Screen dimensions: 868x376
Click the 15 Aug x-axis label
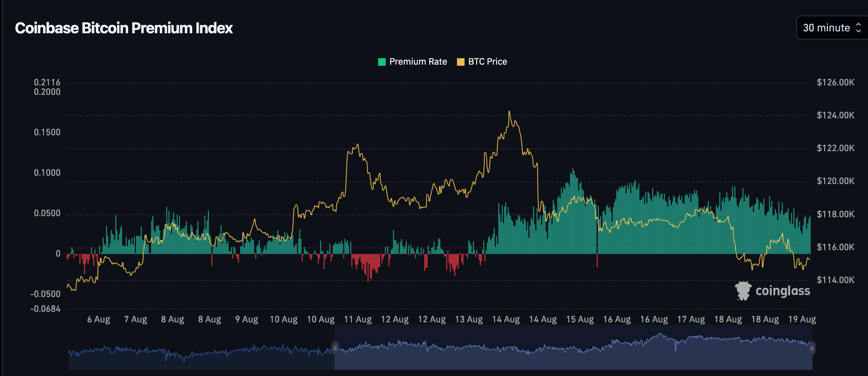580,319
